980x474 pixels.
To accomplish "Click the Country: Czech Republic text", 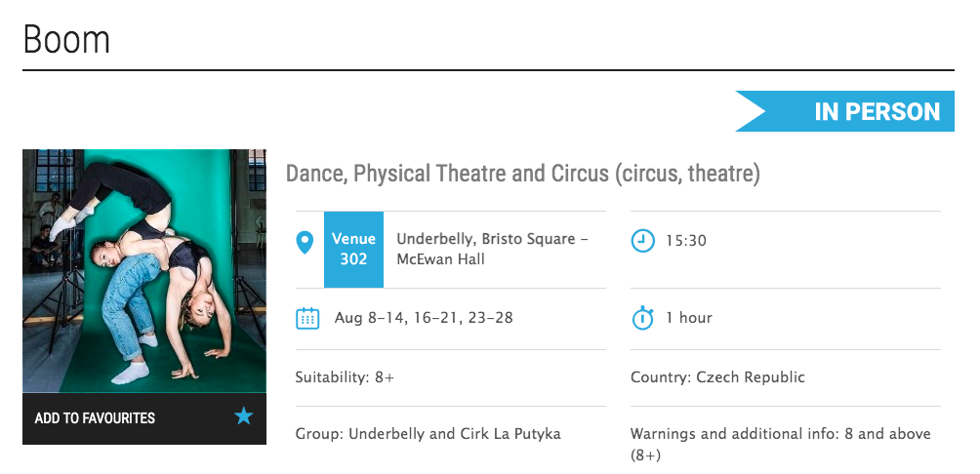I will click(x=717, y=377).
